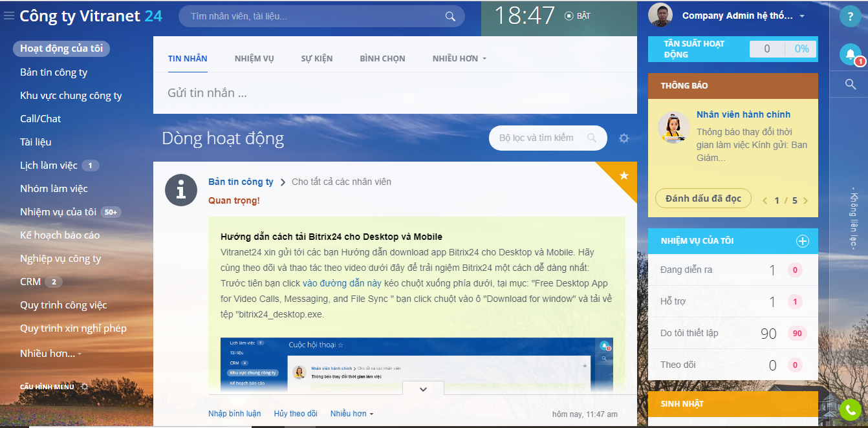Click the Bộ lọc và tìm kiếm field
This screenshot has width=868, height=428.
(548, 138)
